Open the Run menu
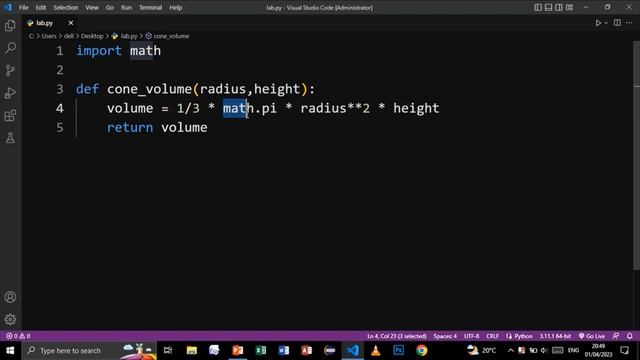 coord(126,7)
